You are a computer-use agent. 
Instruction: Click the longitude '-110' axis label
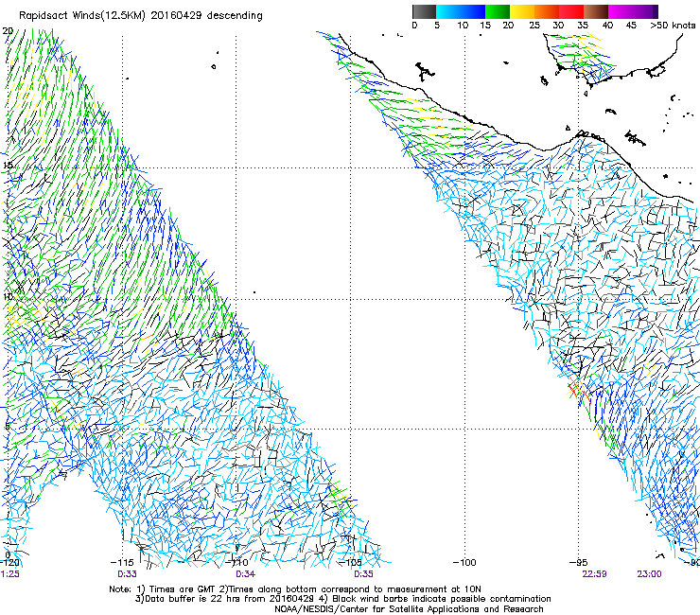pos(236,563)
